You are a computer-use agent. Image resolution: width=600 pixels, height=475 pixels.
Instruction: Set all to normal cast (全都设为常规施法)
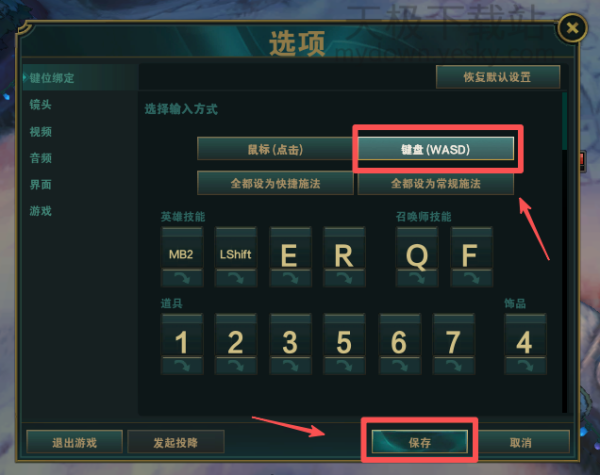coord(435,183)
